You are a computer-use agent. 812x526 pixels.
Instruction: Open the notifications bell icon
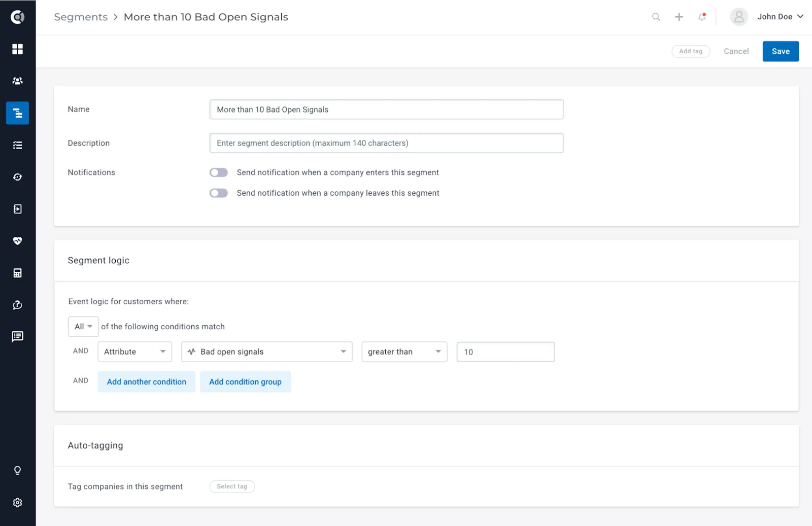coord(702,17)
